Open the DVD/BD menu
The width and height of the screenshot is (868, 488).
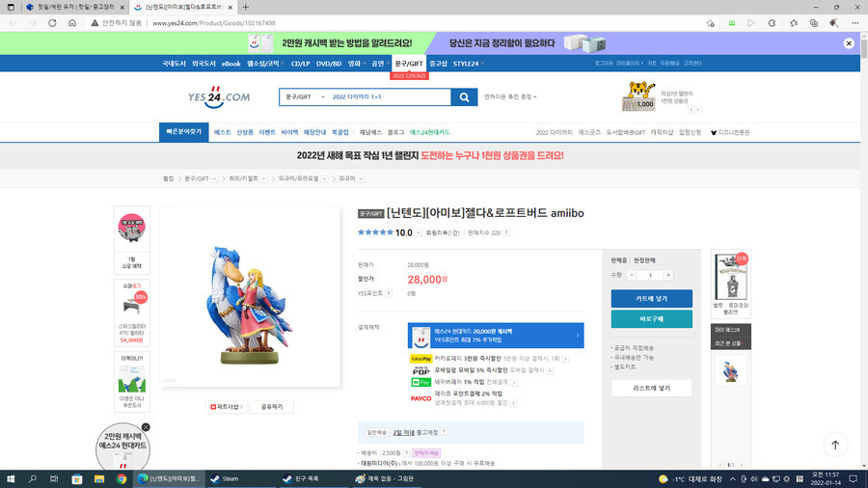tap(329, 64)
